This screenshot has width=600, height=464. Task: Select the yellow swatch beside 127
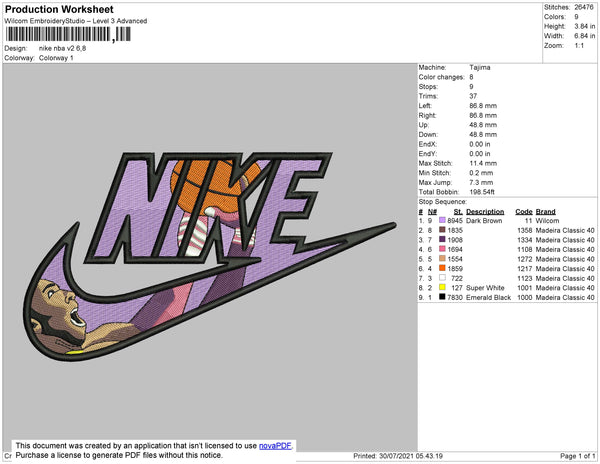click(x=442, y=288)
